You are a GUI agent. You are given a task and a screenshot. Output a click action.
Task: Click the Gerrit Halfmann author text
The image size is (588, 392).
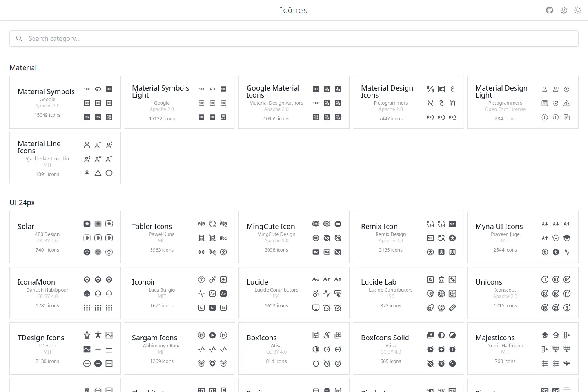click(505, 346)
